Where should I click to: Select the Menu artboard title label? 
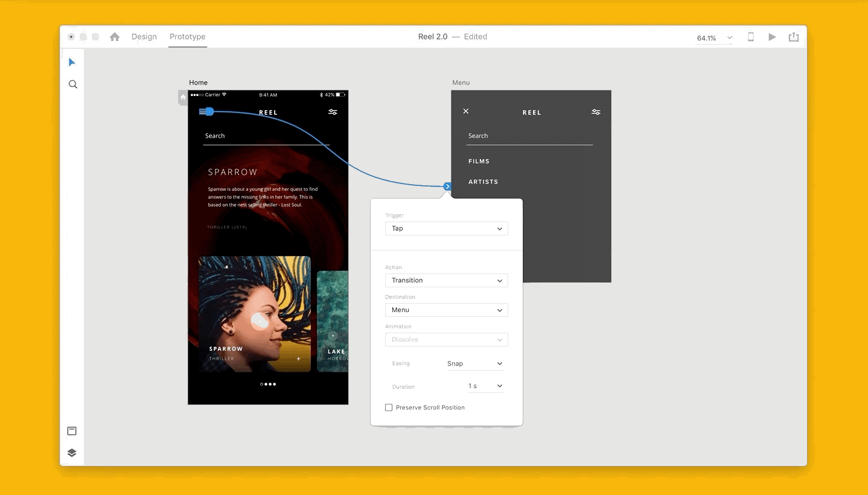(461, 83)
